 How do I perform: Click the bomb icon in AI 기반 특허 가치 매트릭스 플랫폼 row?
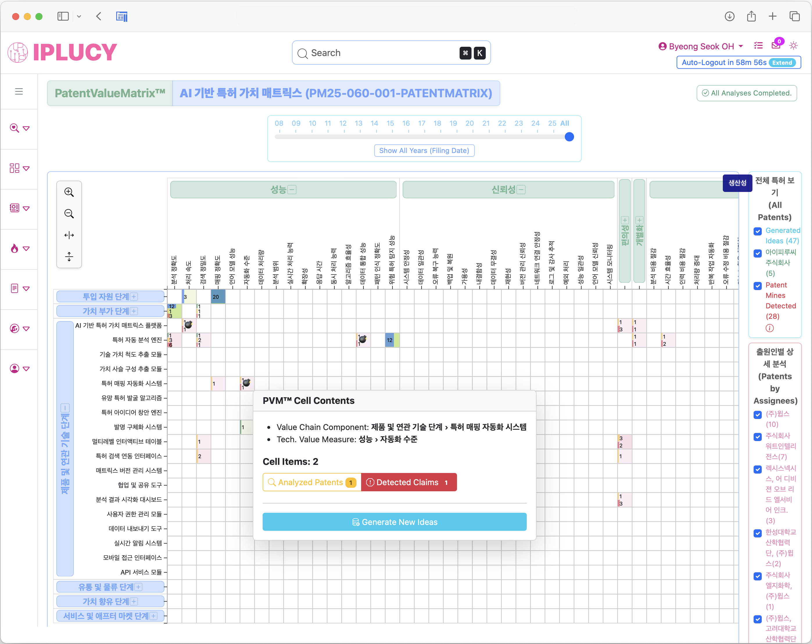click(189, 324)
